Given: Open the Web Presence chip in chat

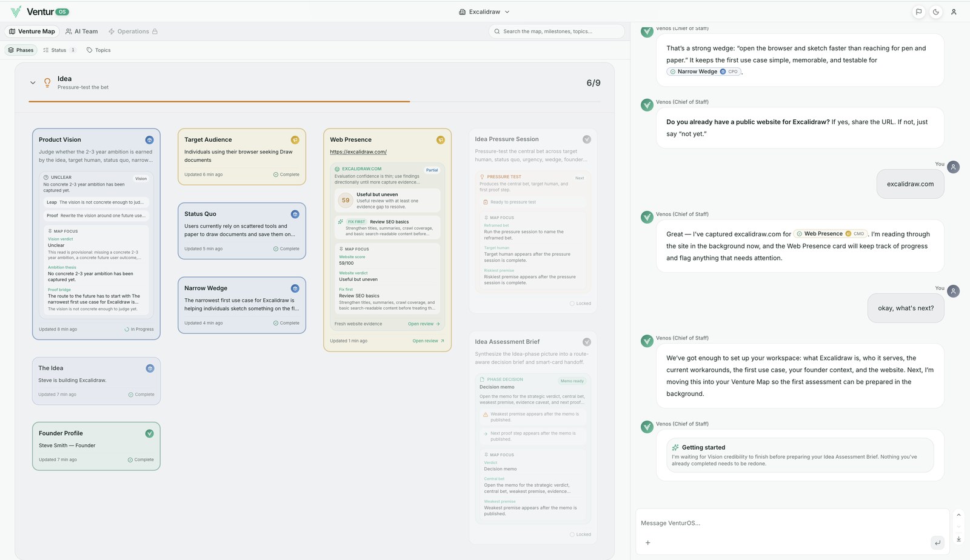Looking at the screenshot, I should click(830, 233).
